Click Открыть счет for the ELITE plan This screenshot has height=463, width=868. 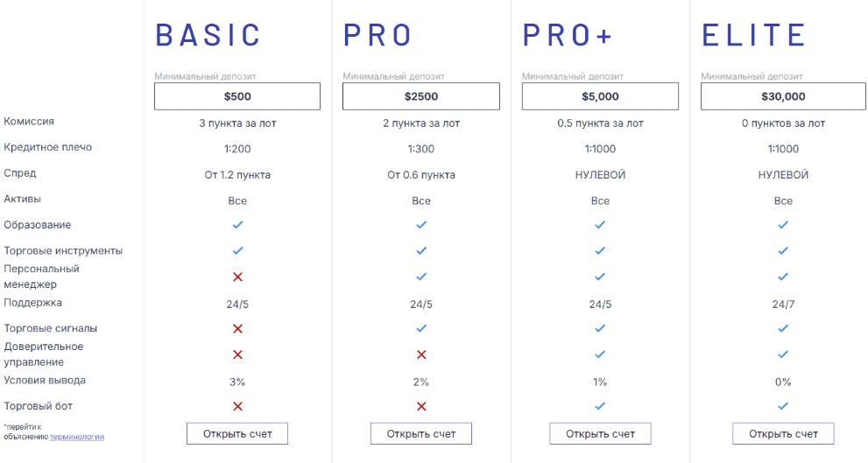tap(783, 433)
